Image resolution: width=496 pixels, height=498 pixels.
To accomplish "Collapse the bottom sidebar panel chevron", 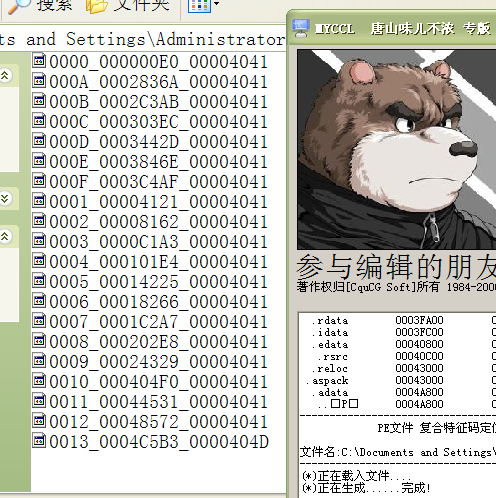I will pyautogui.click(x=5, y=236).
